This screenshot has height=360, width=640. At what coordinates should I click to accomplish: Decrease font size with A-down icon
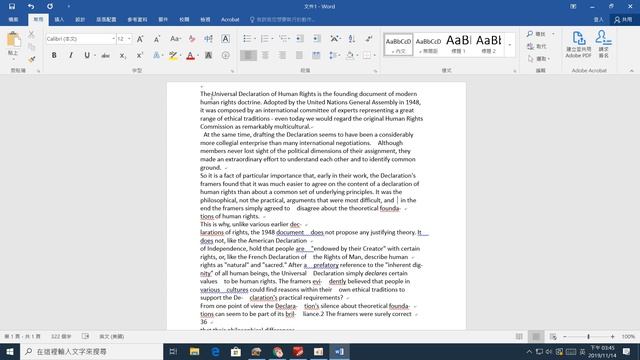[157, 39]
